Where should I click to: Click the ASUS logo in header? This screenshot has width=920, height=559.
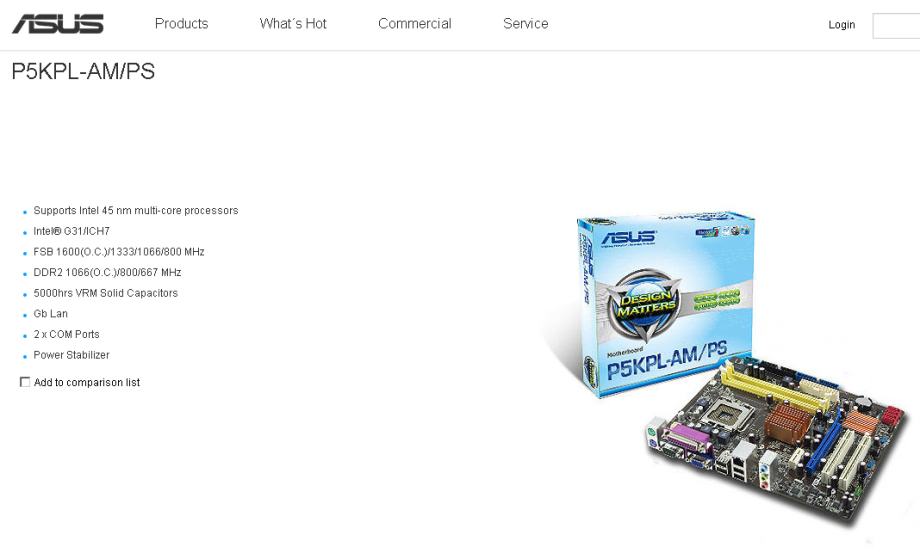click(58, 24)
